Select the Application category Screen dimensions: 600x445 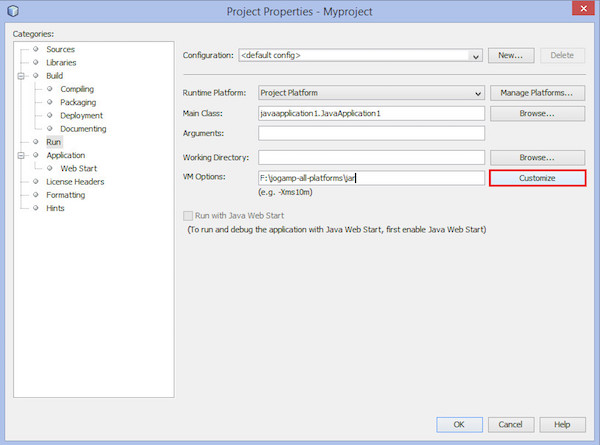(x=66, y=155)
